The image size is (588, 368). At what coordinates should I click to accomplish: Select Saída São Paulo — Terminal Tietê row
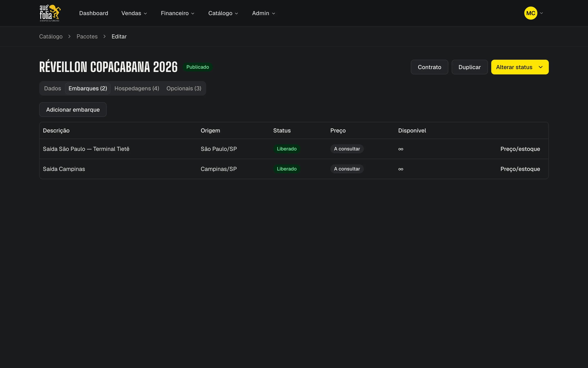(x=294, y=149)
